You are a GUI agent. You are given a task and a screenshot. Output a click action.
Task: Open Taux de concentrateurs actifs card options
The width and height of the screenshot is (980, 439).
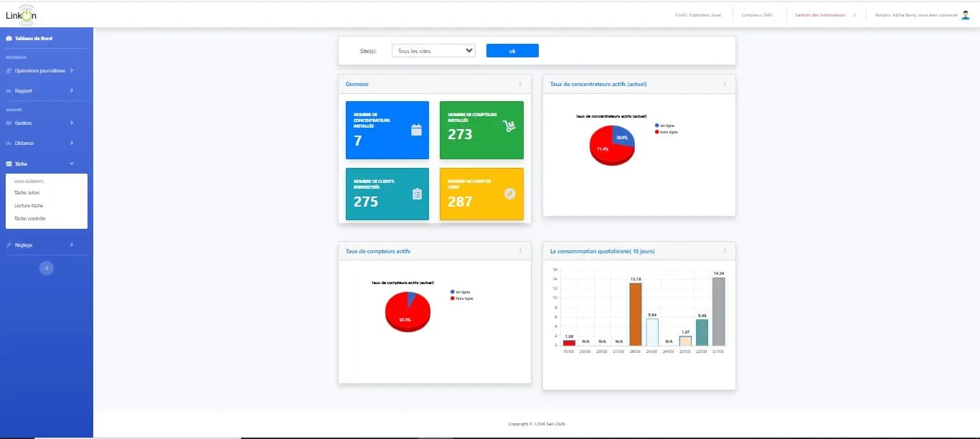tap(725, 84)
